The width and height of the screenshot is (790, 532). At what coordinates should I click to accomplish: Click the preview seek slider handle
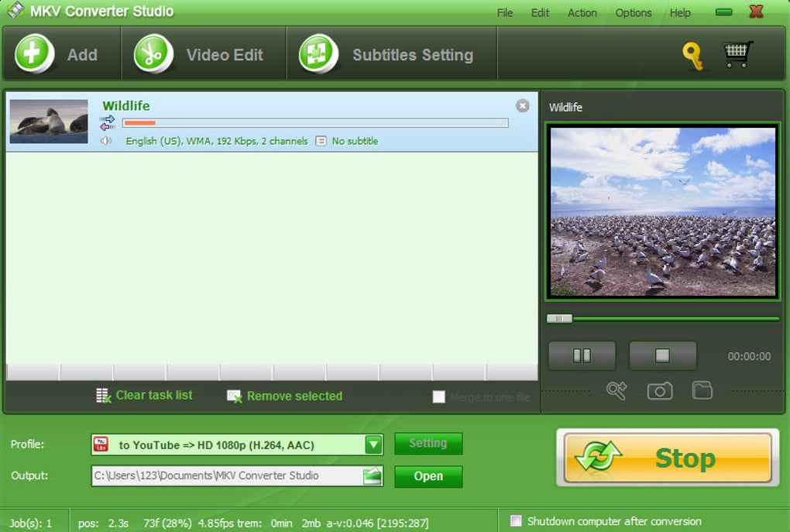[x=560, y=318]
